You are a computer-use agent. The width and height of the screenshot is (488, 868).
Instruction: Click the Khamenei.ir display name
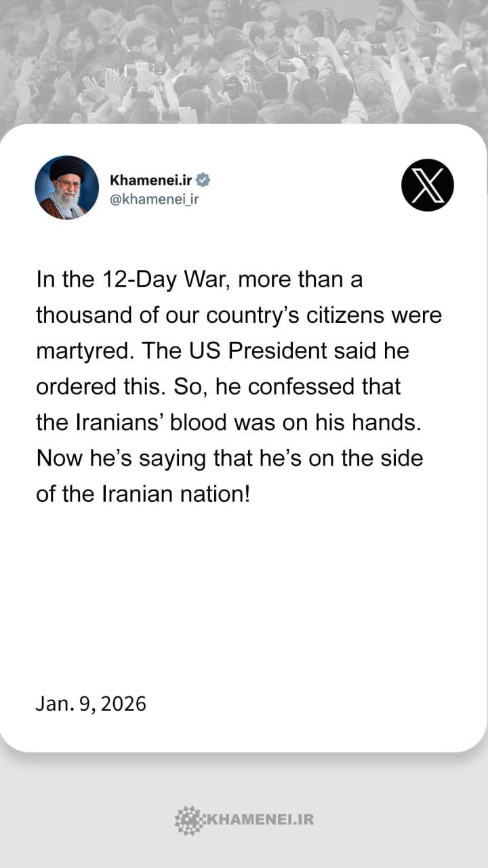[x=151, y=180]
